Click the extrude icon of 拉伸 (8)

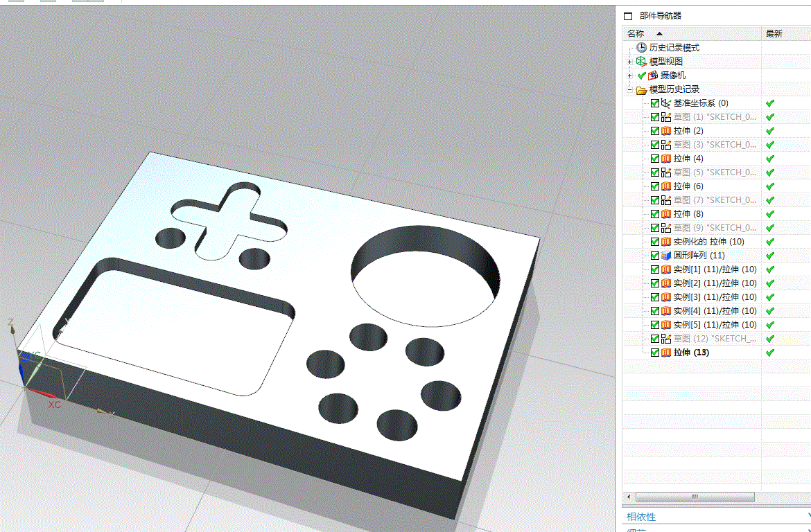click(666, 214)
